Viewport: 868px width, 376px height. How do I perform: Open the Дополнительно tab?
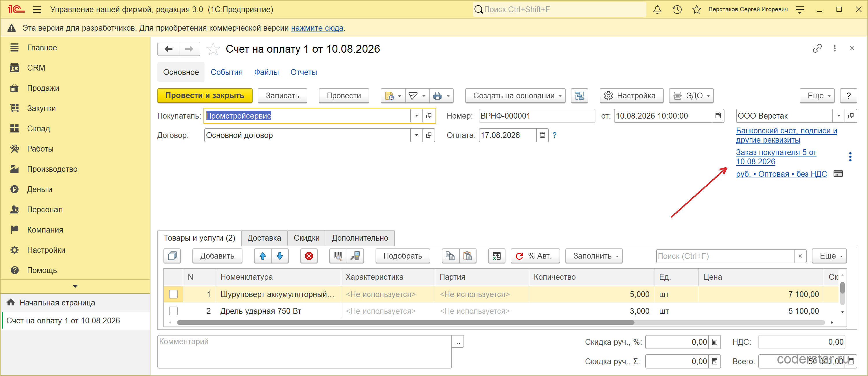click(x=360, y=238)
